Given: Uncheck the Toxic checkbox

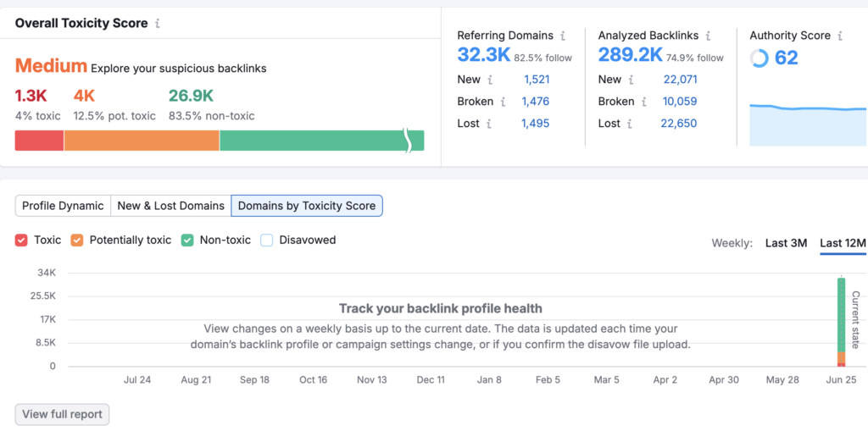Looking at the screenshot, I should point(22,240).
